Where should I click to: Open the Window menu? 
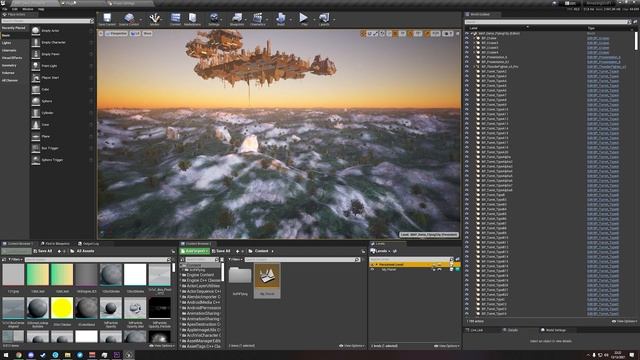click(x=28, y=9)
